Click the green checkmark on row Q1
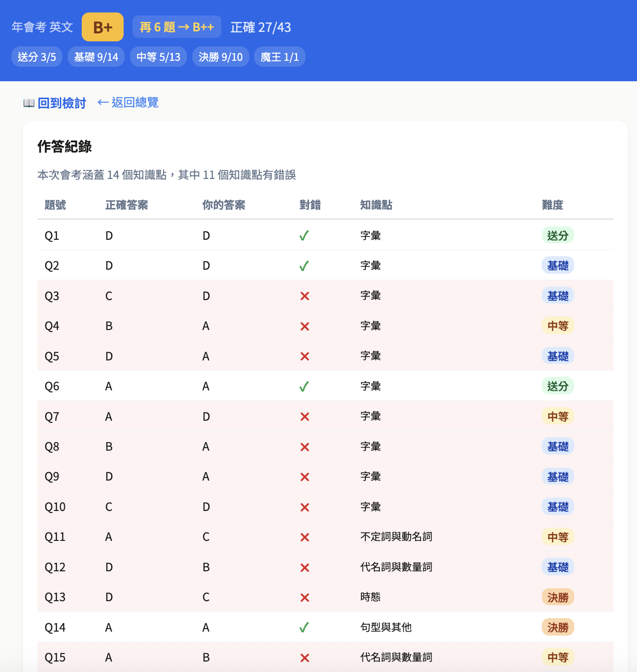This screenshot has height=672, width=637. tap(305, 235)
